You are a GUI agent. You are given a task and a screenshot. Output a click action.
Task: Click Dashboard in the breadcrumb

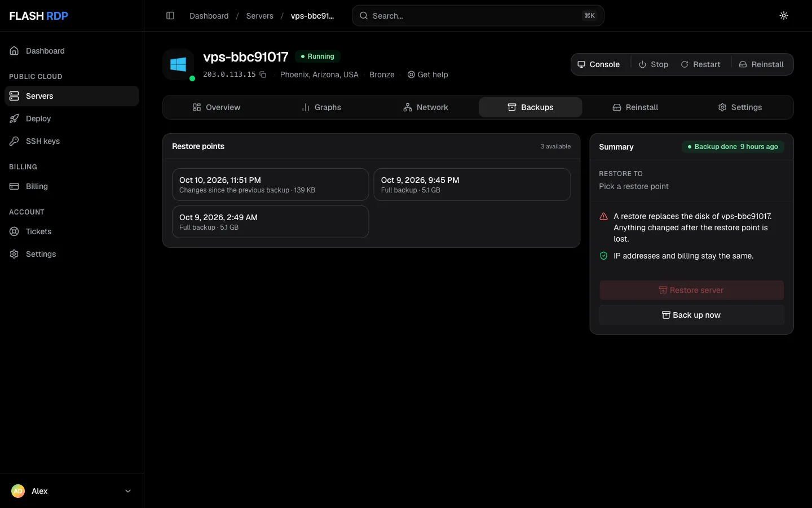pos(209,16)
